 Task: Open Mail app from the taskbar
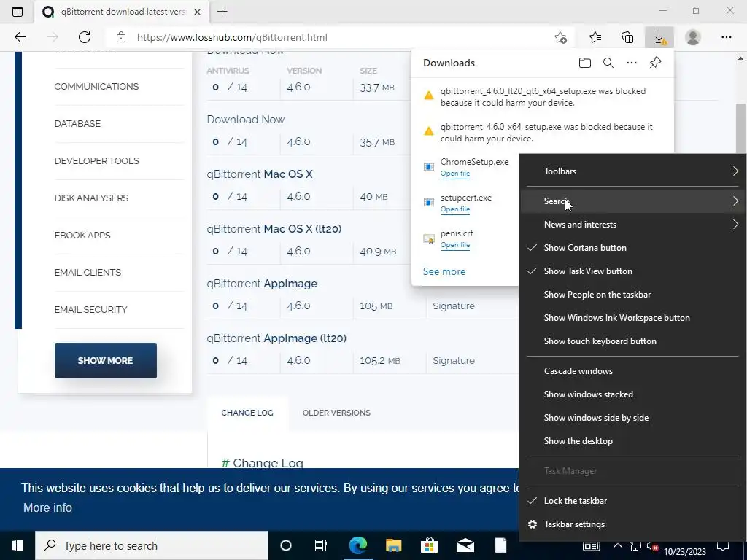(465, 545)
